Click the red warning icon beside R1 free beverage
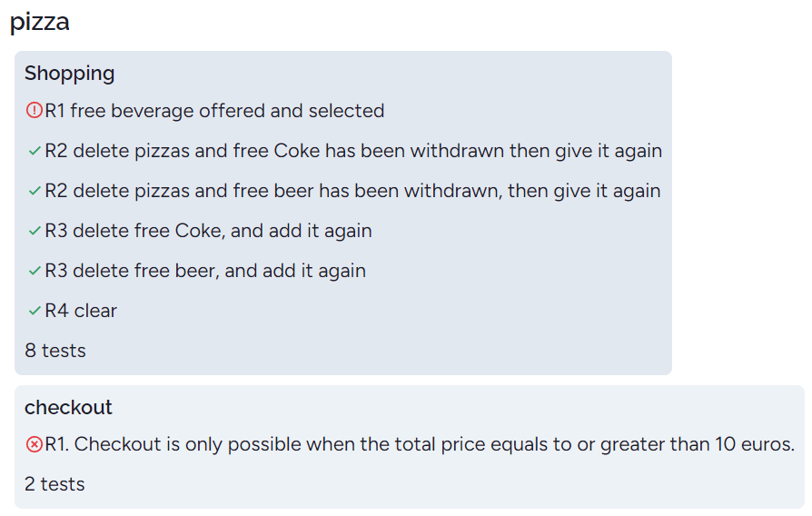Viewport: 812px width, 516px height. 35,110
